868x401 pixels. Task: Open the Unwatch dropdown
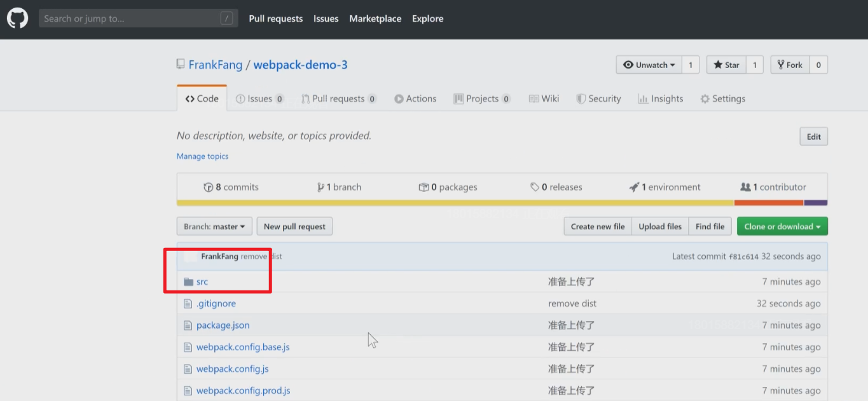coord(649,65)
